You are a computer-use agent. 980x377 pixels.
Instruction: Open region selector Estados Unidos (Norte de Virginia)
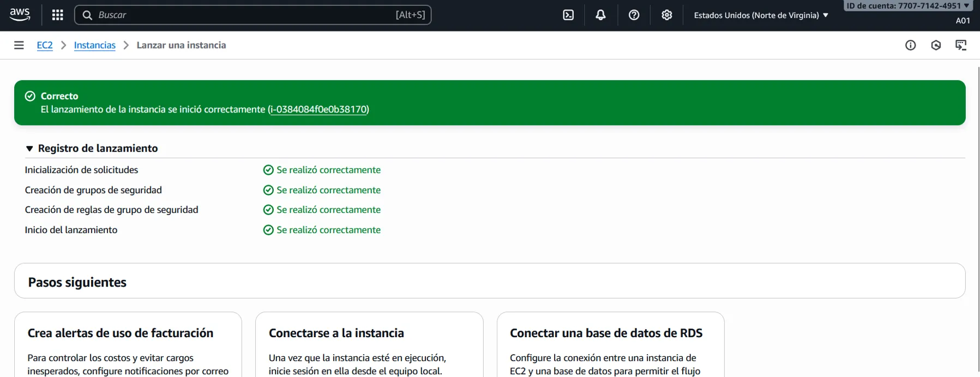pos(761,15)
